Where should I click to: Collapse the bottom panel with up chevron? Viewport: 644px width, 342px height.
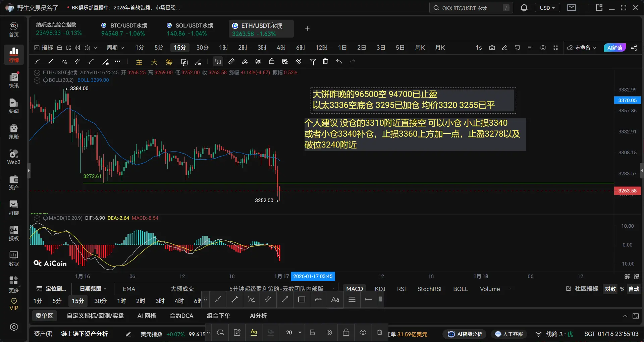tap(625, 316)
